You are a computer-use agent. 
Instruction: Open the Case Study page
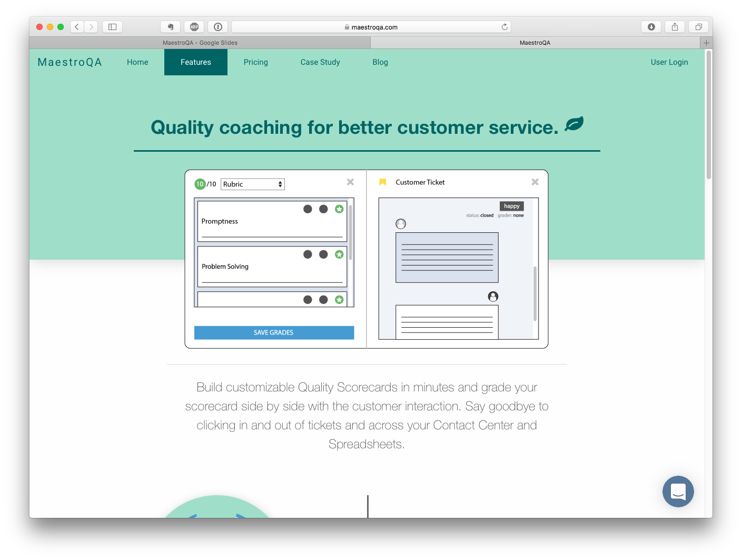point(320,62)
